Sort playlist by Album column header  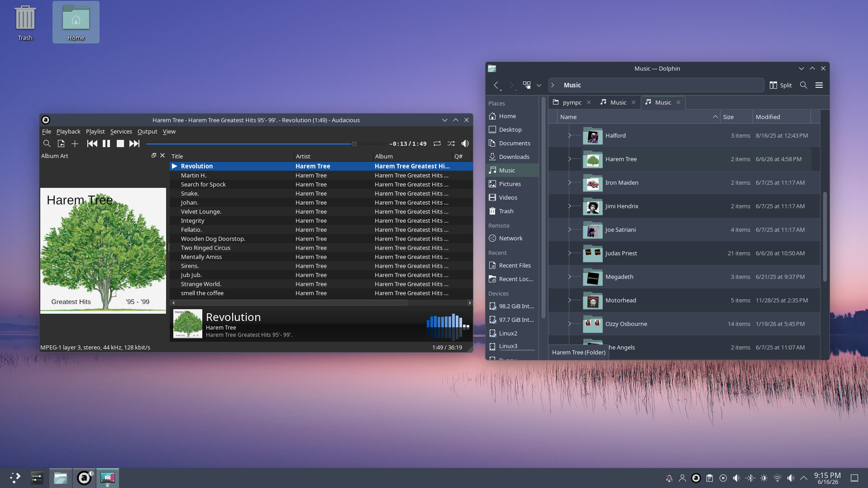tap(413, 156)
